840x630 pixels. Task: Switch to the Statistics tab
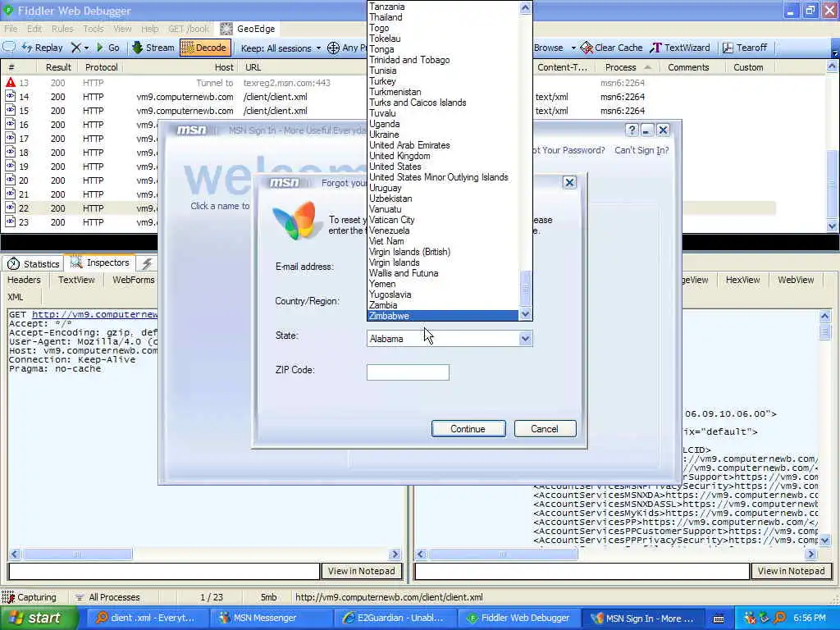pyautogui.click(x=33, y=263)
